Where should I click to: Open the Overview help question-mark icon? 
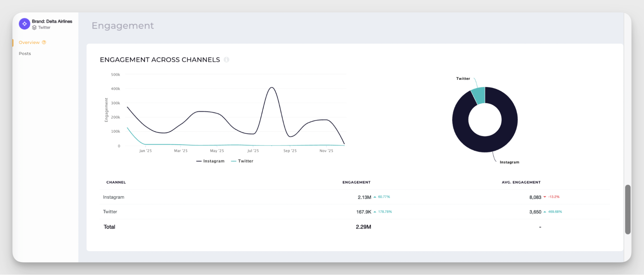pos(44,43)
